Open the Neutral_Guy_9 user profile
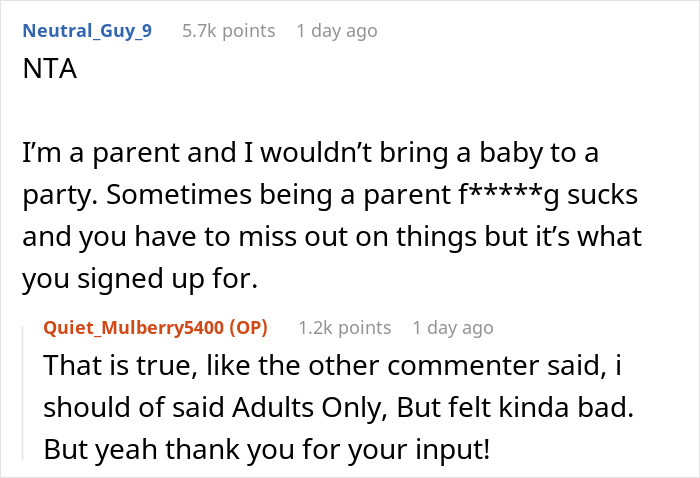The height and width of the screenshot is (478, 700). 90,31
